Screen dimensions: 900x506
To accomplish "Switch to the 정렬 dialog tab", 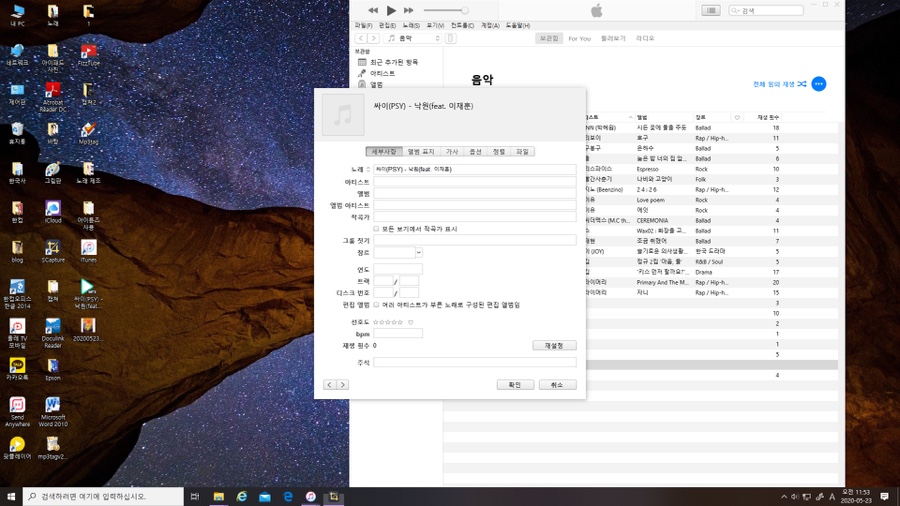I will pos(499,151).
